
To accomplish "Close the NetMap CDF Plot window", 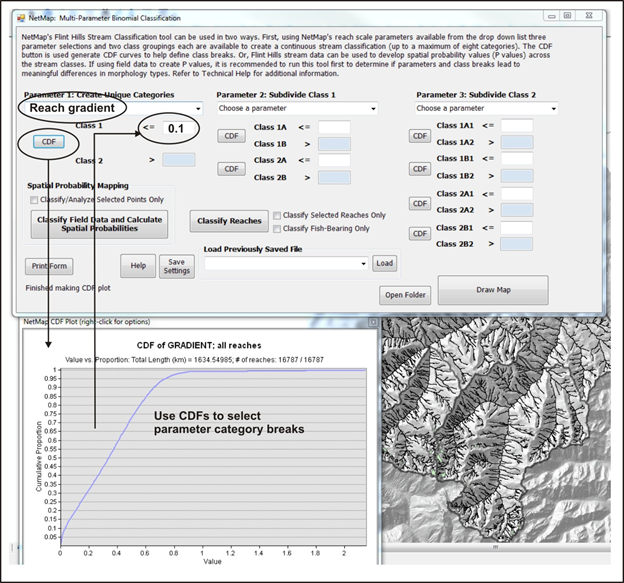I will [374, 322].
